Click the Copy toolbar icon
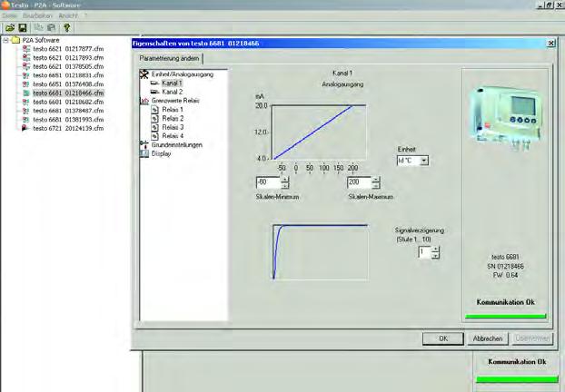565x392 pixels. (38, 28)
